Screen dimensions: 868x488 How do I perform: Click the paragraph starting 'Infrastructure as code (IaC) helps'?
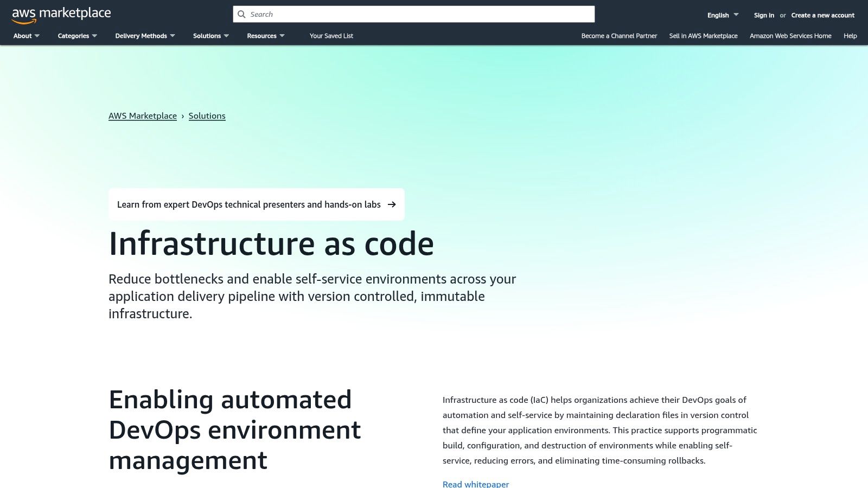click(x=600, y=430)
